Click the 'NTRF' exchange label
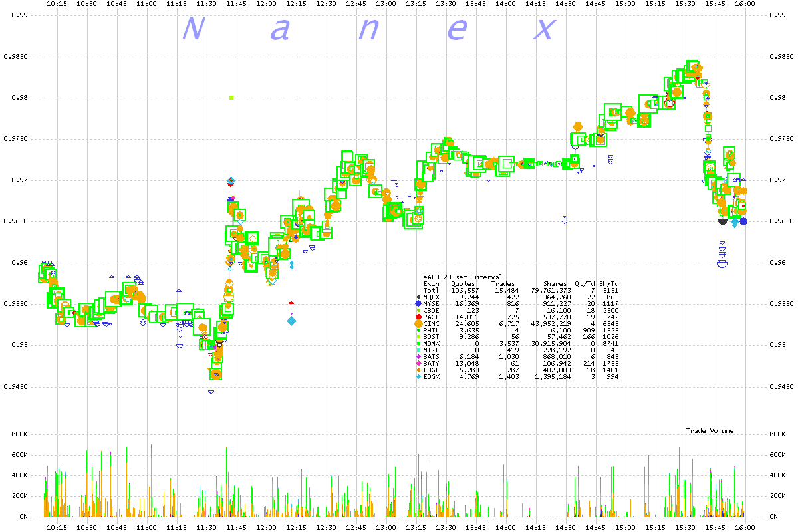798x532 pixels. coord(432,350)
